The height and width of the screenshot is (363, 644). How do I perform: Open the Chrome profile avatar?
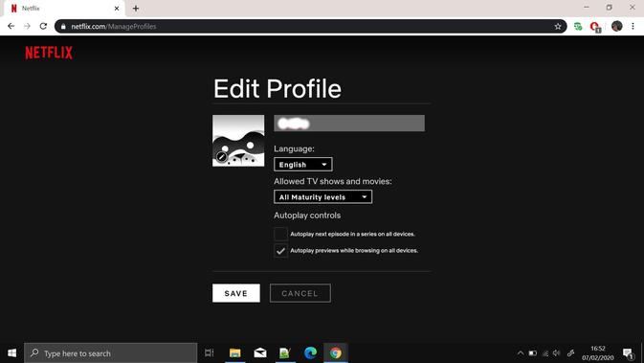tap(617, 26)
